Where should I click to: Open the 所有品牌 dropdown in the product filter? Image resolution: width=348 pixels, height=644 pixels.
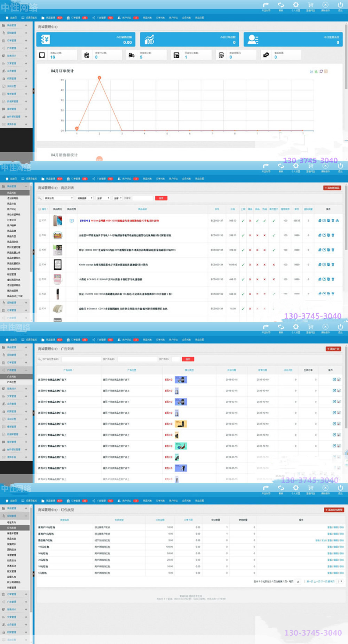coord(85,198)
